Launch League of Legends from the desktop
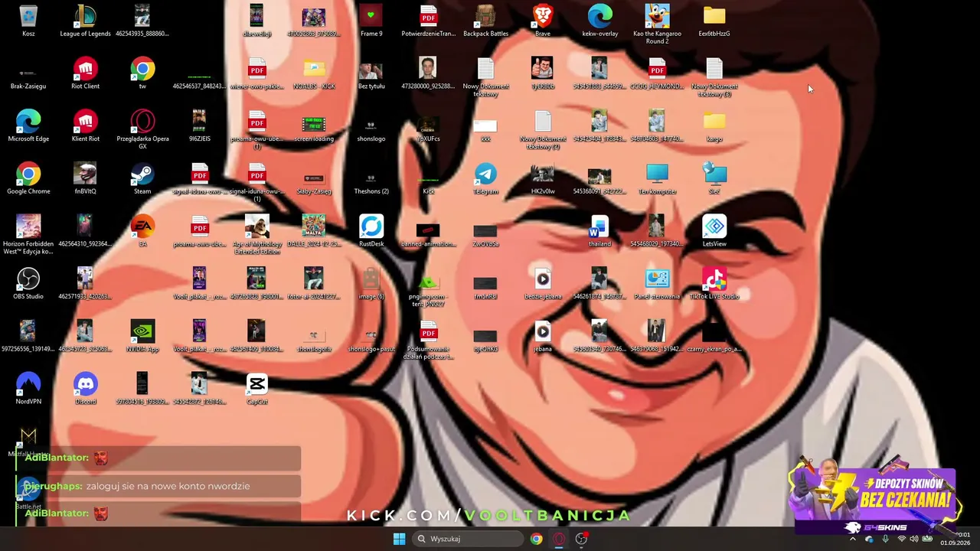 [85, 21]
